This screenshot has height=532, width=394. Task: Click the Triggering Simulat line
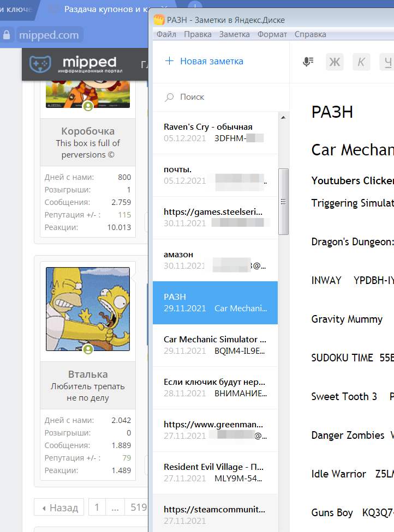[x=353, y=203]
